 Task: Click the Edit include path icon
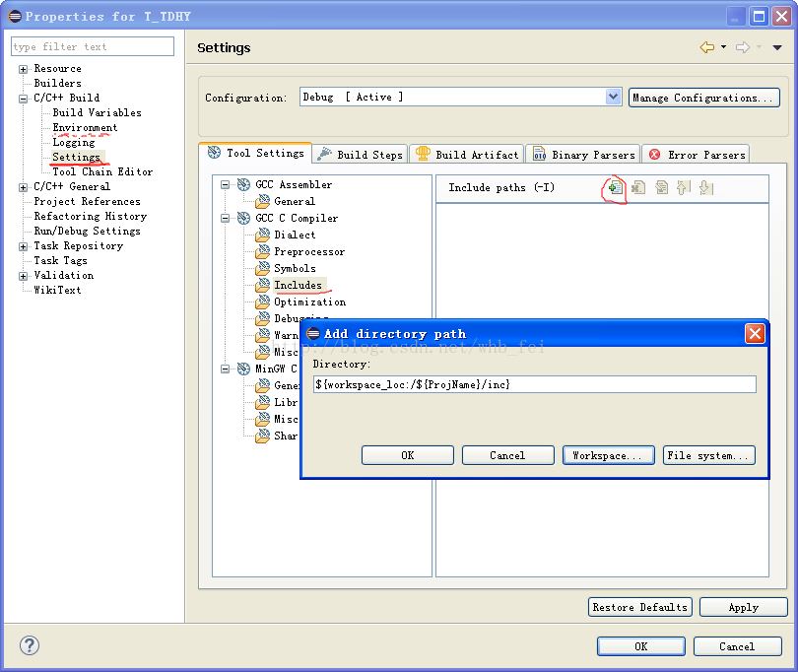(661, 187)
